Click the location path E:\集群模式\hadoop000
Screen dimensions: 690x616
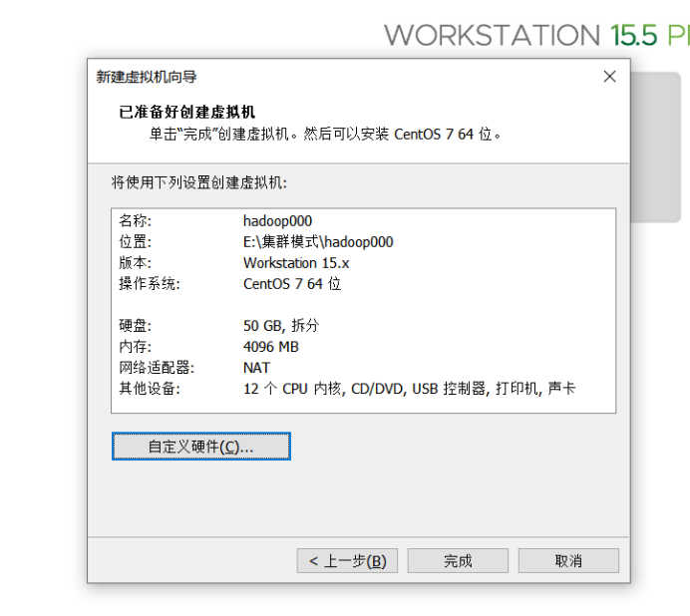point(318,241)
